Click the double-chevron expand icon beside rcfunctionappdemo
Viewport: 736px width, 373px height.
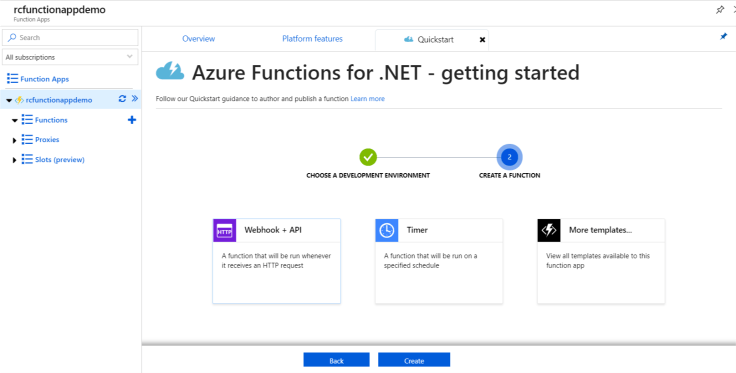point(135,99)
